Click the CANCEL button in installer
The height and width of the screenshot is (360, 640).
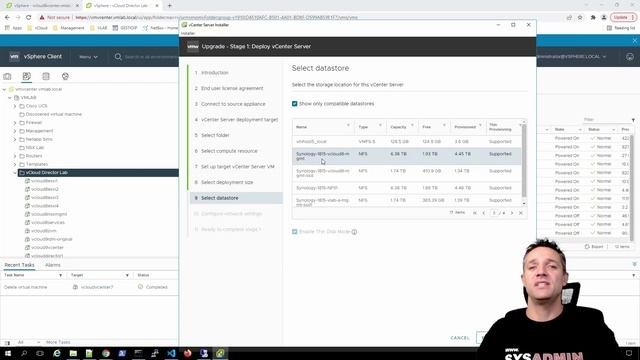(460, 338)
